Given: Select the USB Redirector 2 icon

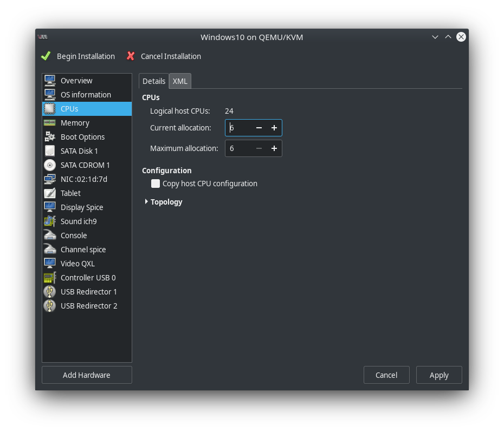Looking at the screenshot, I should pos(50,306).
